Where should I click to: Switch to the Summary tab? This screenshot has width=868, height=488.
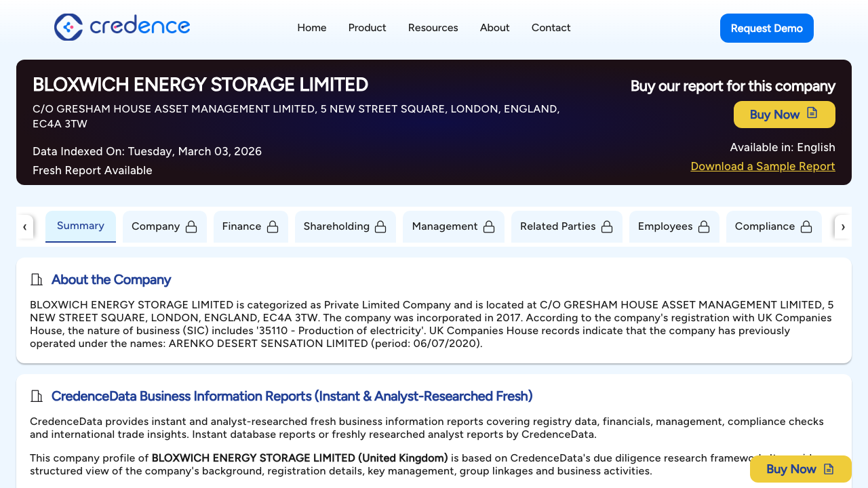click(x=80, y=226)
